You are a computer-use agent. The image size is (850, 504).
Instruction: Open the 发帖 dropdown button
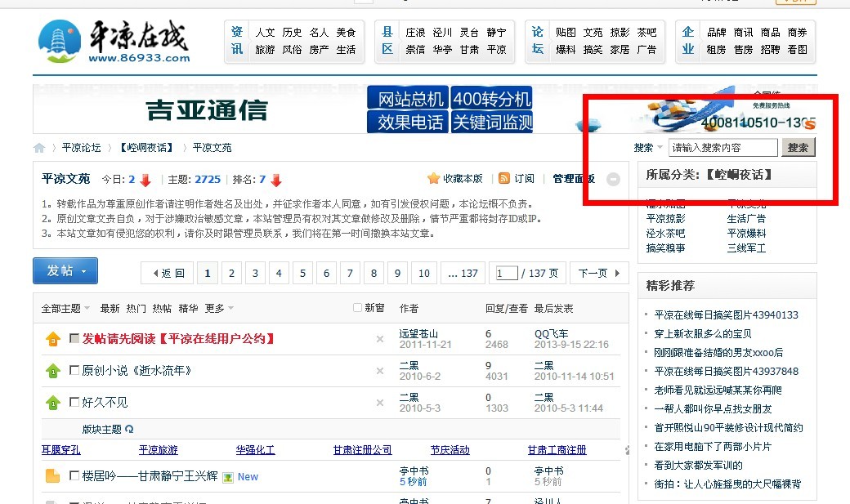tap(65, 270)
